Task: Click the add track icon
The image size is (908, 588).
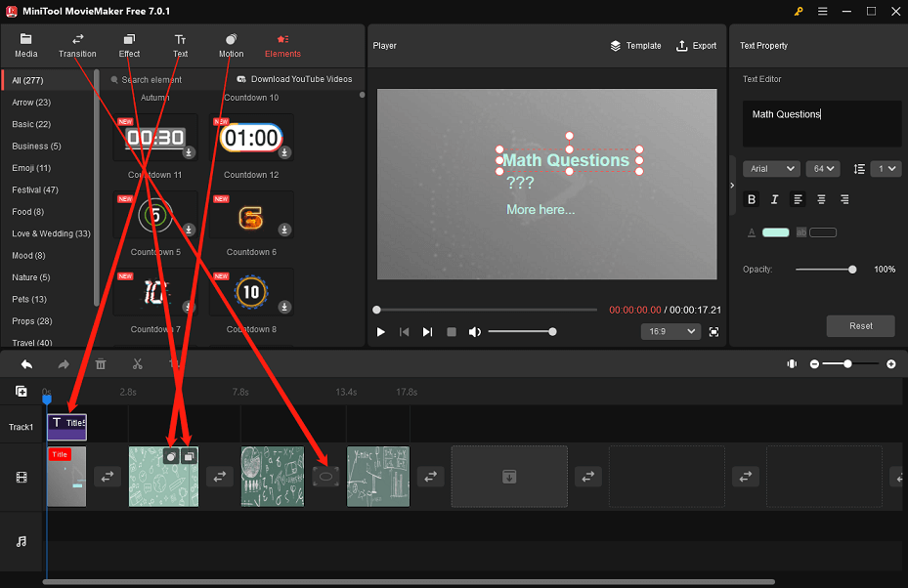Action: click(21, 392)
